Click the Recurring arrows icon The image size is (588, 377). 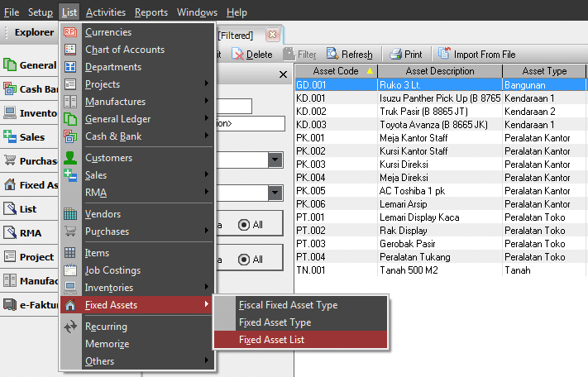pos(70,327)
